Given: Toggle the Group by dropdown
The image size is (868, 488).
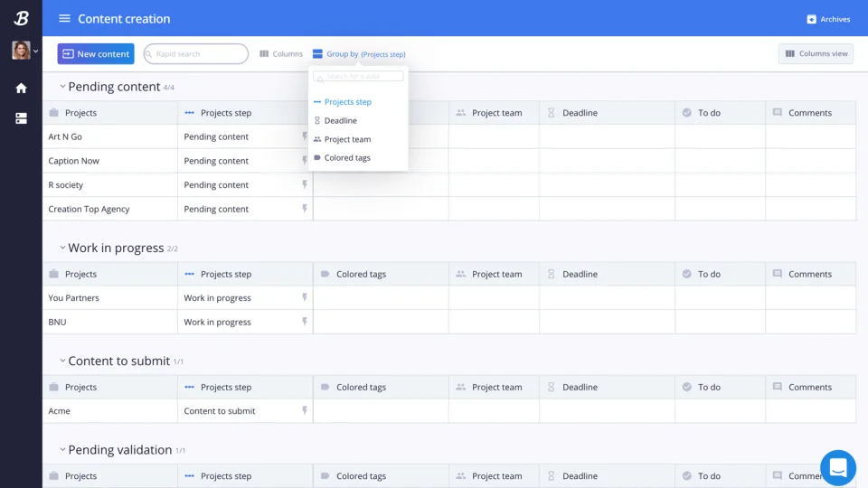Looking at the screenshot, I should (x=359, y=53).
